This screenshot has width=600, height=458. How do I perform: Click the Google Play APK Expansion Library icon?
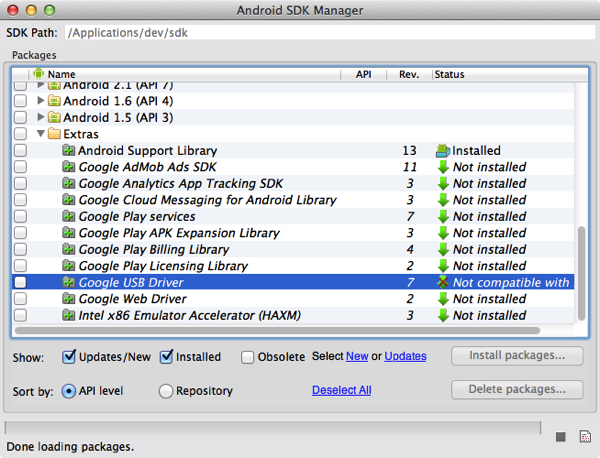(68, 233)
